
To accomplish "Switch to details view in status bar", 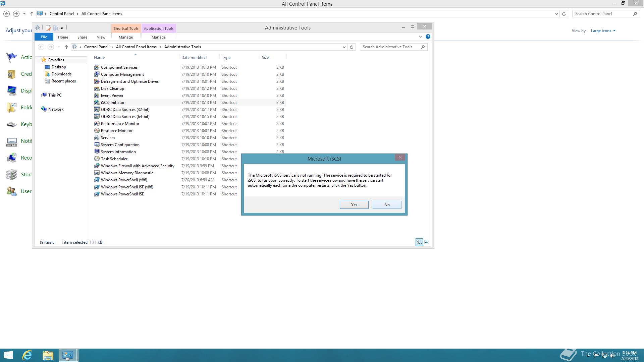I will click(419, 242).
